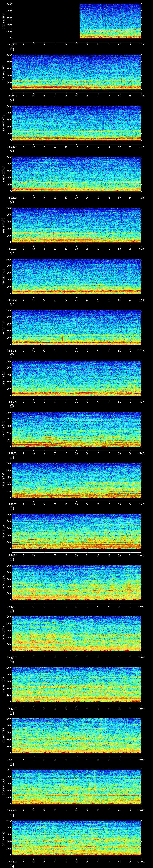153x868 pixels.
Task: Select the spectrogram panel starting at 11:04:00
Action: 77,21
